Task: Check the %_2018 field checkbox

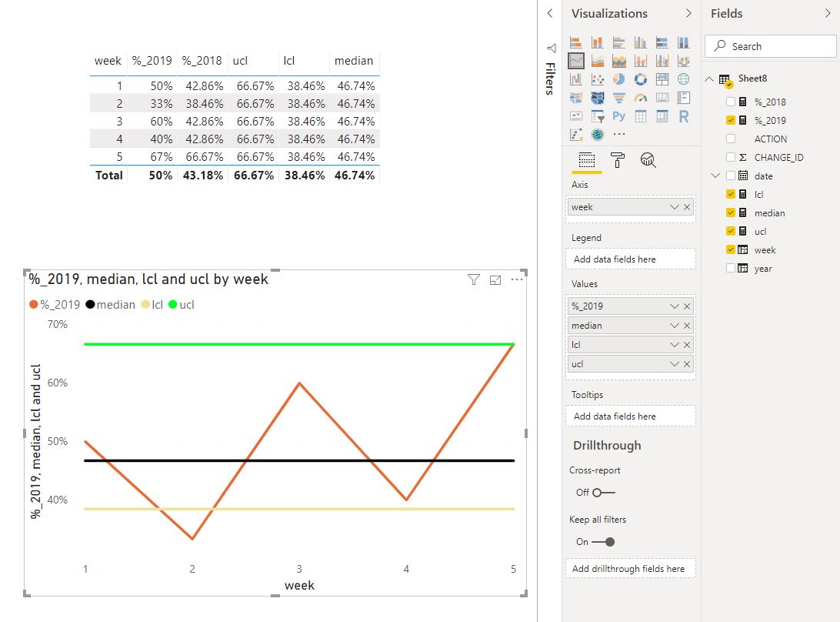Action: [x=731, y=102]
